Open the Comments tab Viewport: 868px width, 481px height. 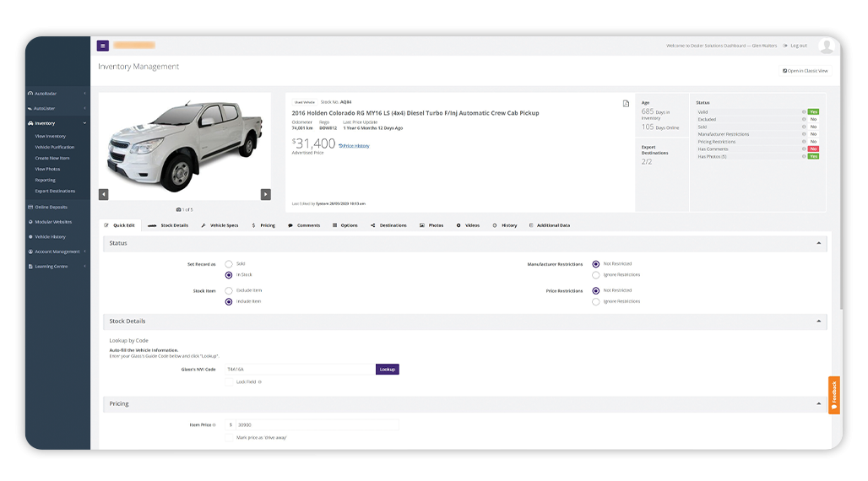[x=304, y=225]
